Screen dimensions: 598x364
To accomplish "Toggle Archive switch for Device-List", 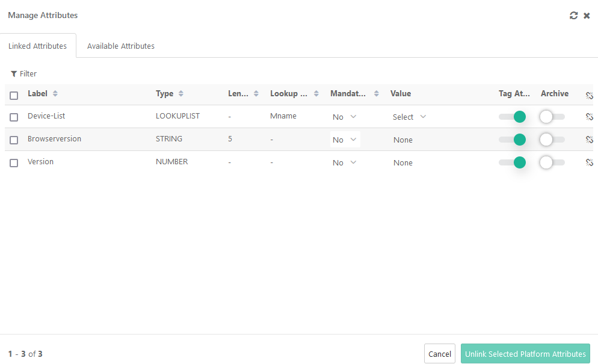I will point(552,117).
